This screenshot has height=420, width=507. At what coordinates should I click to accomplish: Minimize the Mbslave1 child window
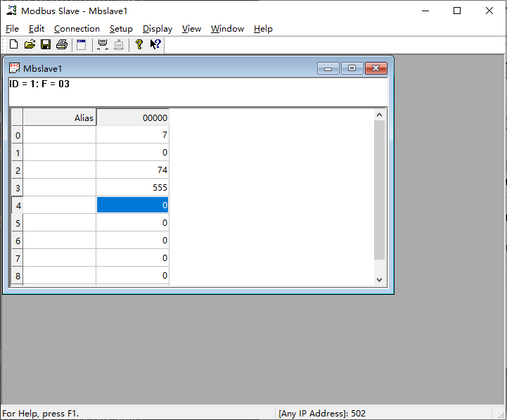[328, 68]
